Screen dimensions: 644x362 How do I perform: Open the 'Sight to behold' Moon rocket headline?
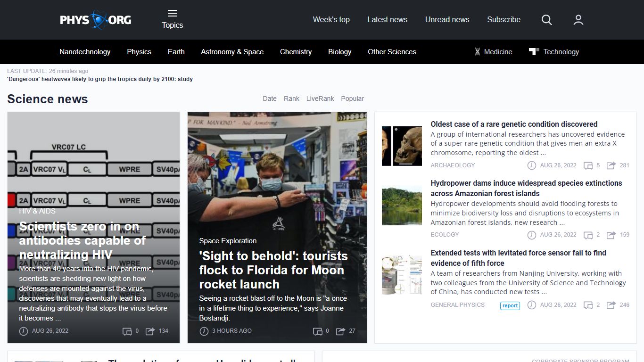[x=273, y=270]
